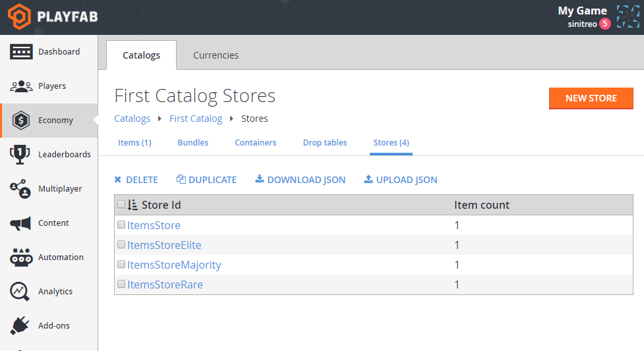Check the ItemsStoreRare row checkbox
This screenshot has width=644, height=351.
pos(121,284)
